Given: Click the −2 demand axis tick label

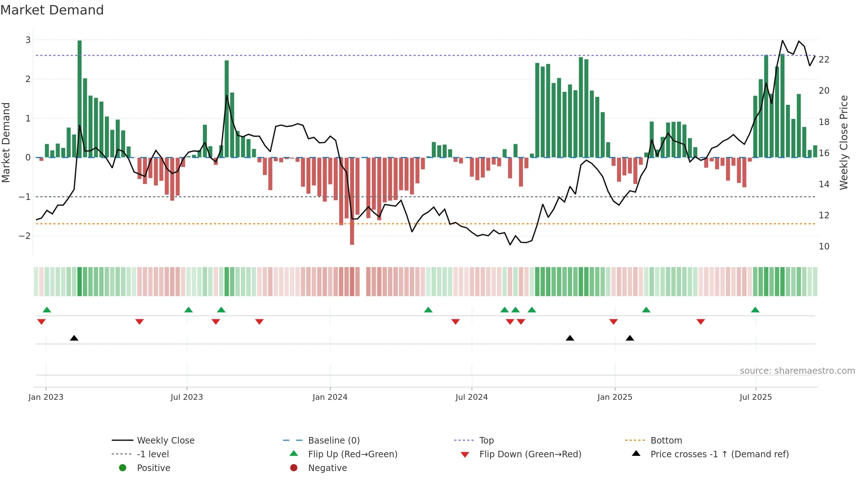Looking at the screenshot, I should [x=25, y=236].
